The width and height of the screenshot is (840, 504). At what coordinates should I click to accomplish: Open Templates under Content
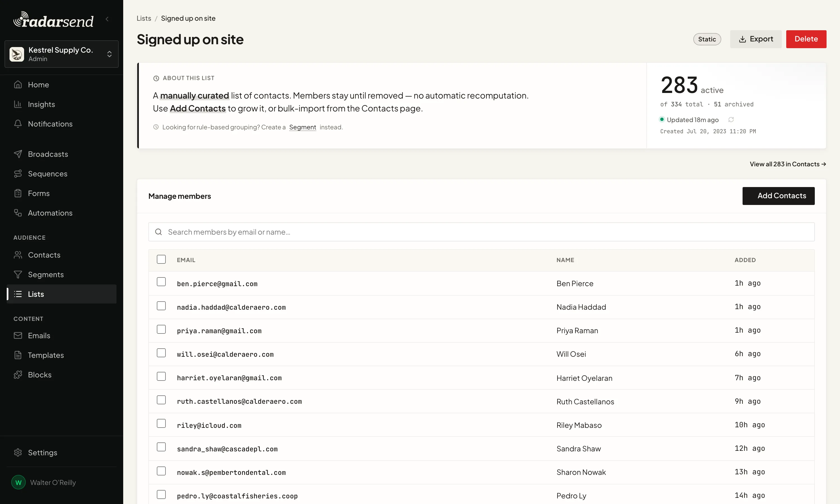pyautogui.click(x=61, y=355)
